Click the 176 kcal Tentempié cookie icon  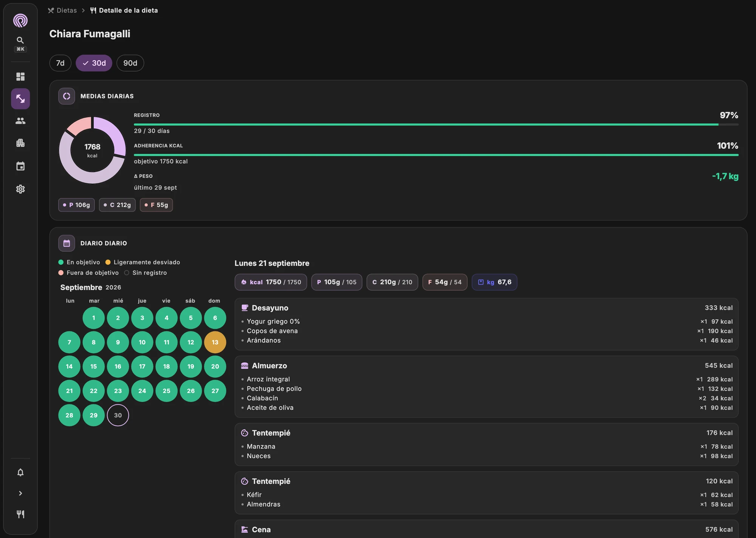click(x=245, y=433)
